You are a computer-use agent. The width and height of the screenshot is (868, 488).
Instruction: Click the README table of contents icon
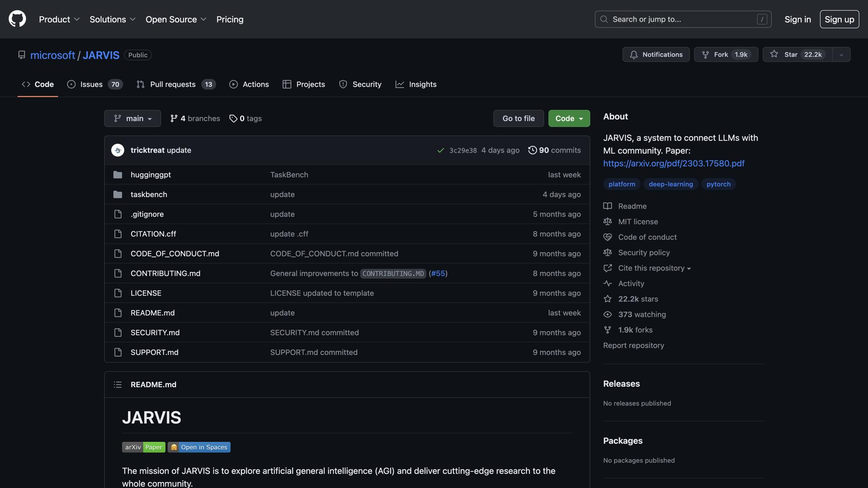118,385
